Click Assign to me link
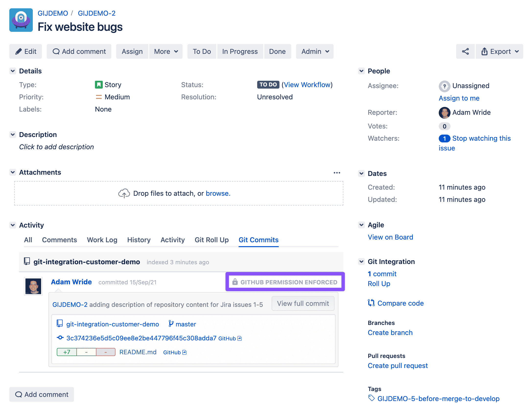This screenshot has width=532, height=415. tap(459, 98)
